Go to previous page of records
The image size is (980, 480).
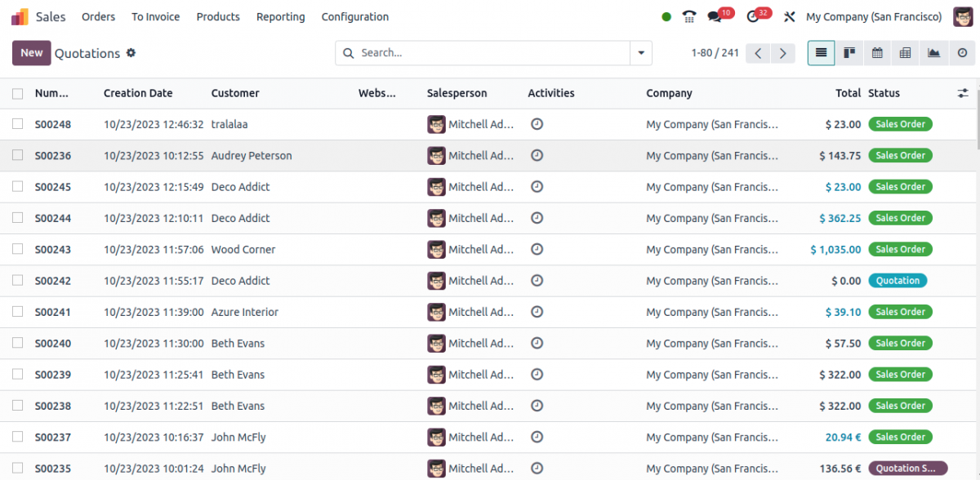(x=758, y=53)
